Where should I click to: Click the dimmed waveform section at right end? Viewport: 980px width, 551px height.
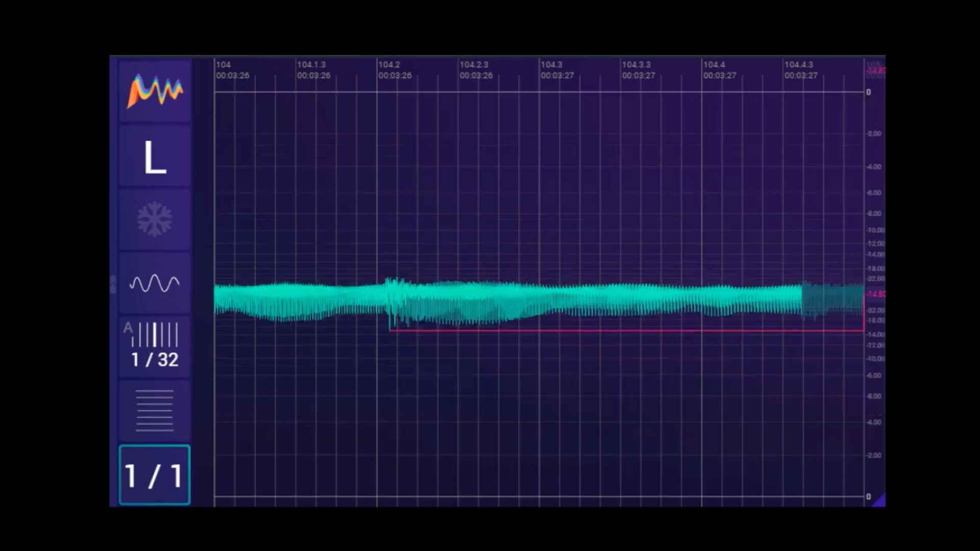[x=832, y=299]
